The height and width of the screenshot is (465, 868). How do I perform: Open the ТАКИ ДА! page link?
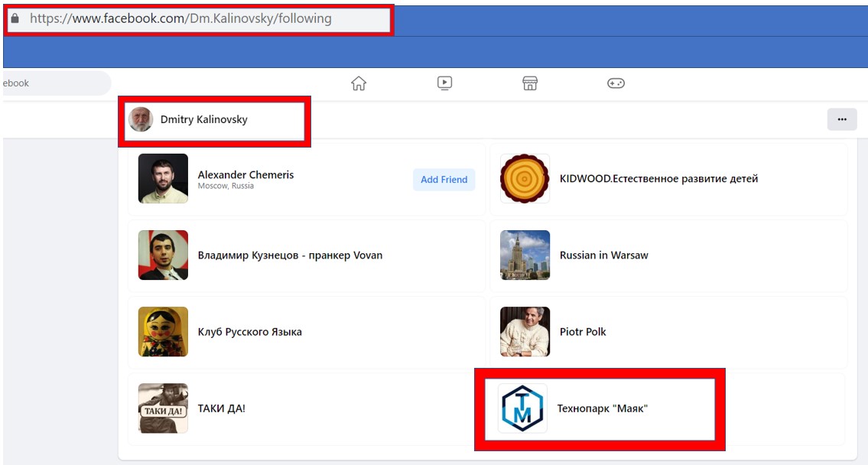coord(222,408)
